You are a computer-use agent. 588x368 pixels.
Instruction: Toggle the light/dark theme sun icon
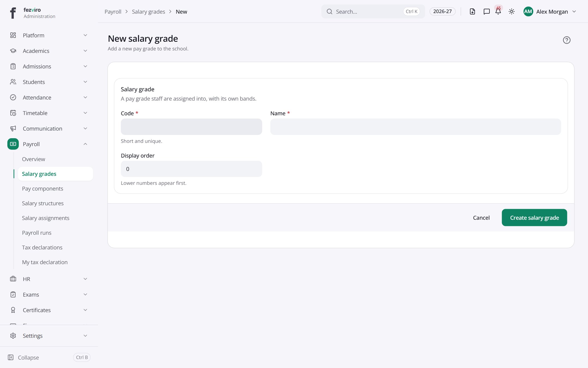[x=512, y=11]
